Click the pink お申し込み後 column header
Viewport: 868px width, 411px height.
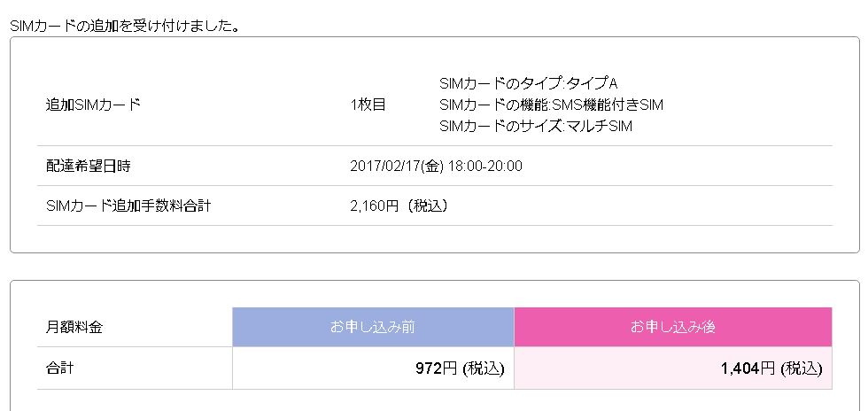click(x=672, y=327)
